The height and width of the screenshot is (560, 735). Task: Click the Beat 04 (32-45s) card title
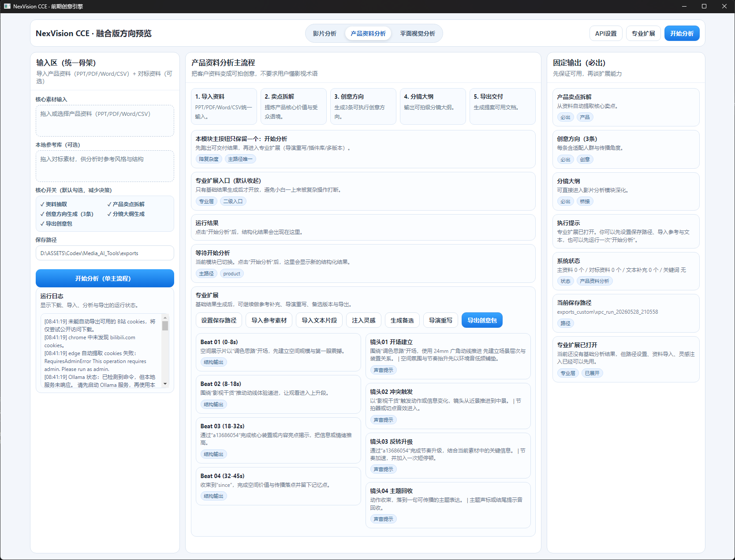[x=222, y=476]
